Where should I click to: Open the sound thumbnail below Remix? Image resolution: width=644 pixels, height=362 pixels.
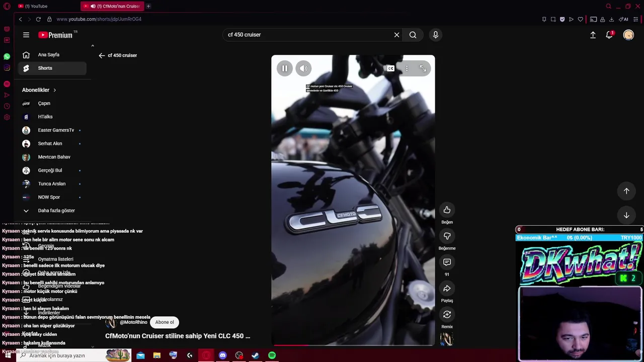pyautogui.click(x=447, y=339)
